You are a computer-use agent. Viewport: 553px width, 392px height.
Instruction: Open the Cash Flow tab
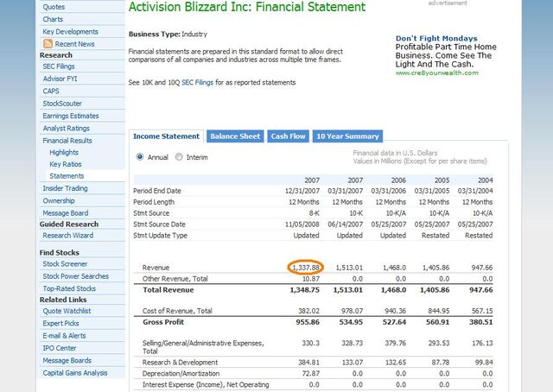tap(288, 136)
